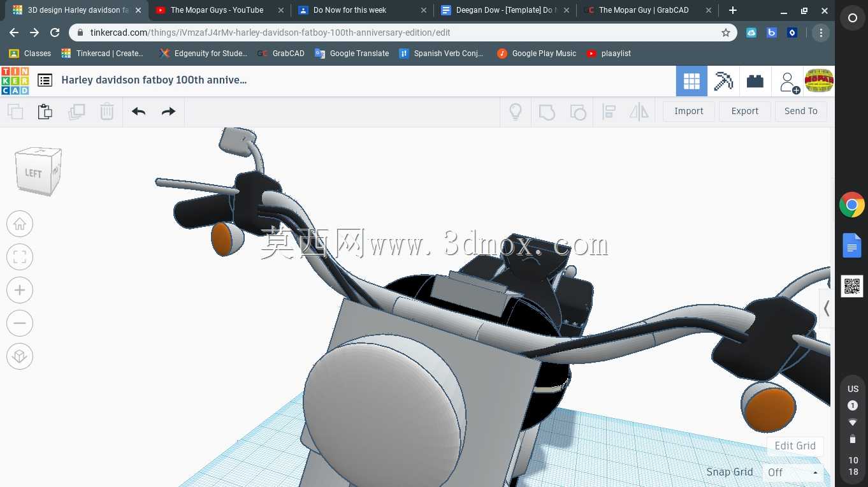Redo the last action
The width and height of the screenshot is (868, 487).
pyautogui.click(x=168, y=112)
